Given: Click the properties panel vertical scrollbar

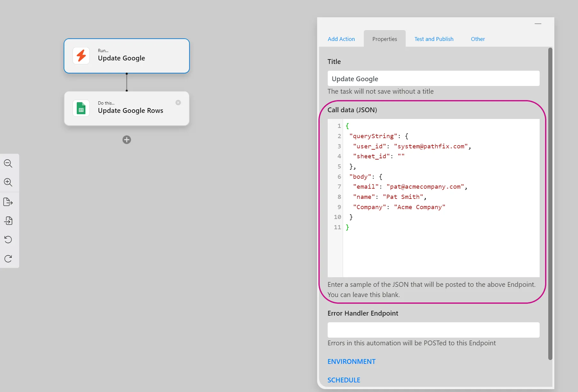Looking at the screenshot, I should tap(550, 204).
